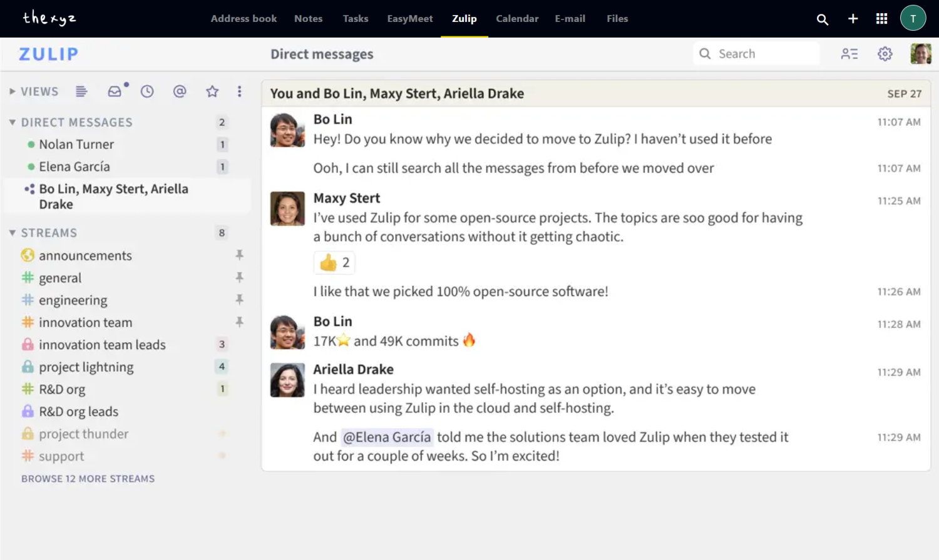
Task: Open the @Elena García mention
Action: tap(387, 437)
